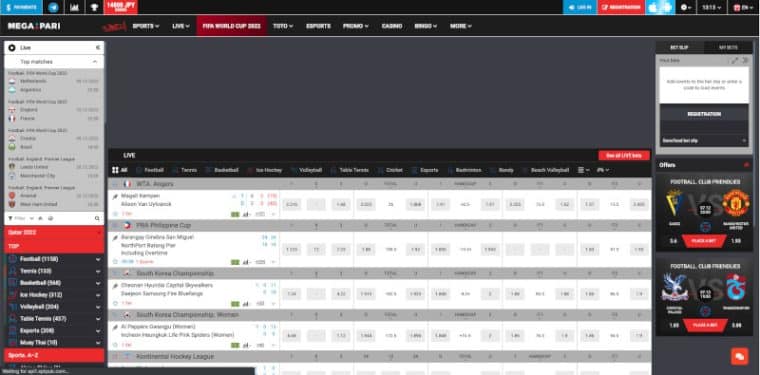Click See all LIVE bets button
The width and height of the screenshot is (760, 375).
(x=624, y=156)
